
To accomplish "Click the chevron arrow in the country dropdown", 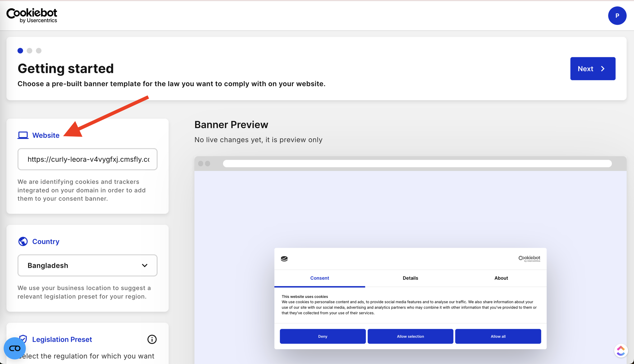I will point(144,265).
